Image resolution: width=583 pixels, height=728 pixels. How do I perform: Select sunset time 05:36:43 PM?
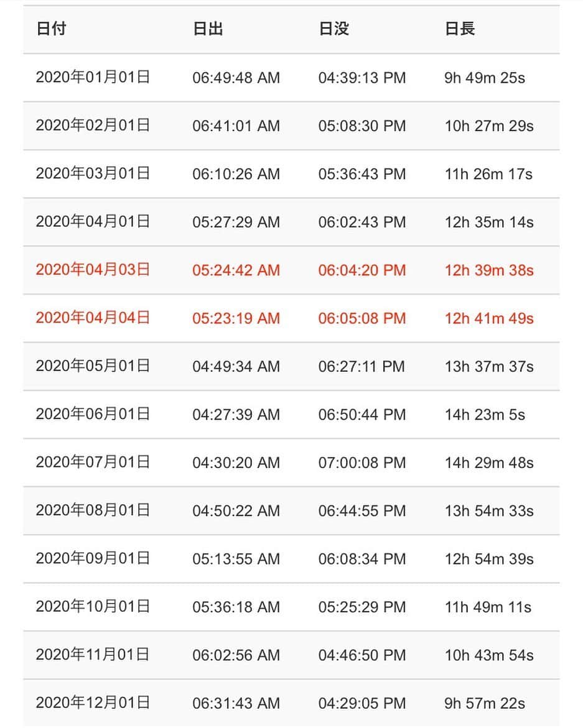(362, 174)
